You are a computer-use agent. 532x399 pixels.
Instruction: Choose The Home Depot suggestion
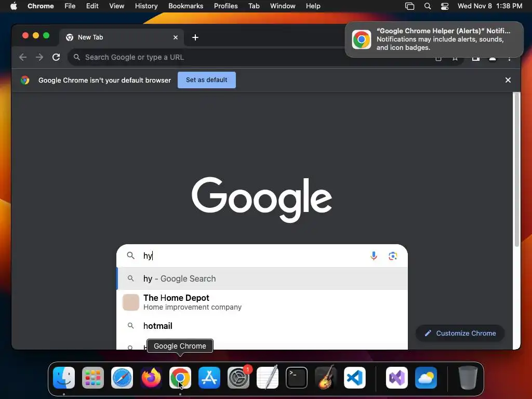coord(262,302)
